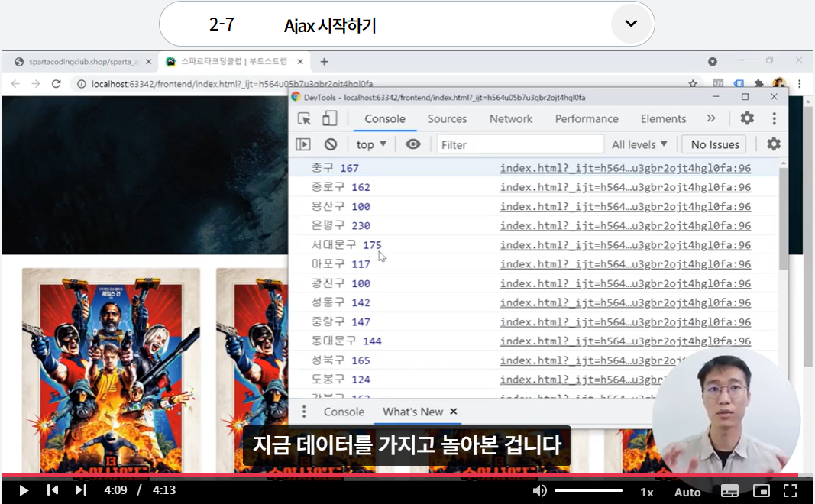815x504 pixels.
Task: Skip to previous video
Action: click(53, 490)
